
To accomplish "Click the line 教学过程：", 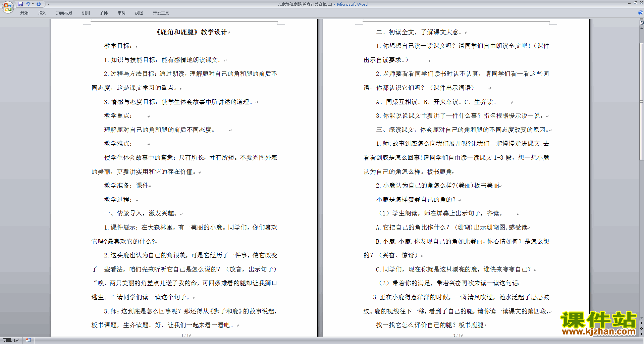I will click(x=118, y=200).
